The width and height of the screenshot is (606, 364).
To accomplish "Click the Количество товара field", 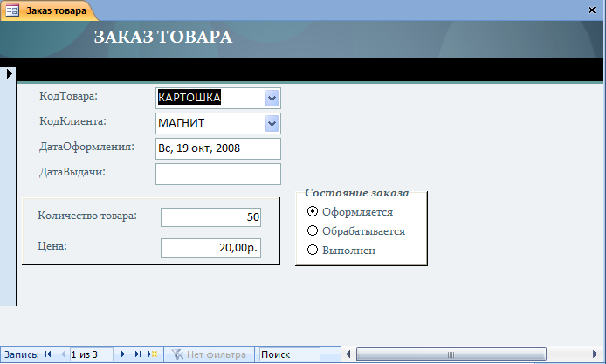I will click(x=210, y=217).
